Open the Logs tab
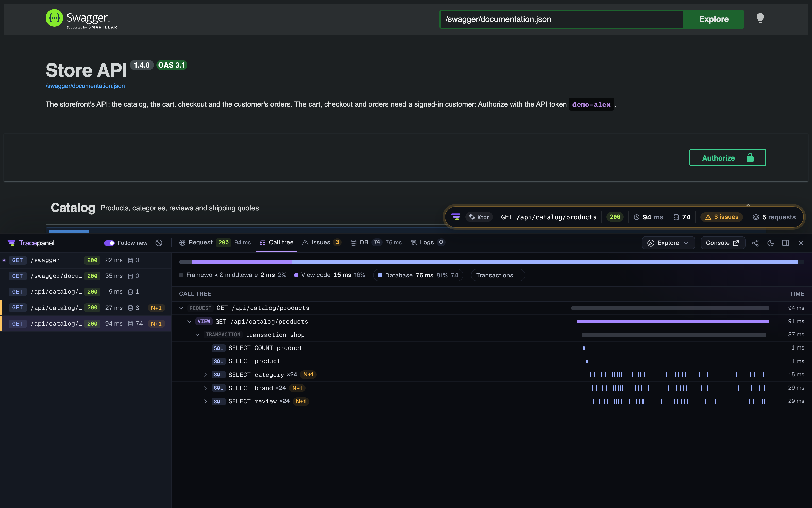Screen dimensions: 812x508 tap(428, 243)
